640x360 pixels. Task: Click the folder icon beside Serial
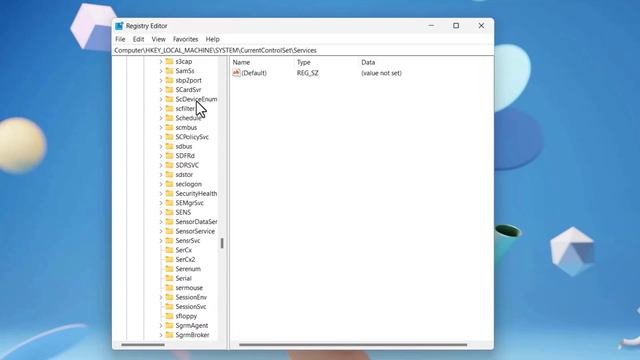point(169,278)
